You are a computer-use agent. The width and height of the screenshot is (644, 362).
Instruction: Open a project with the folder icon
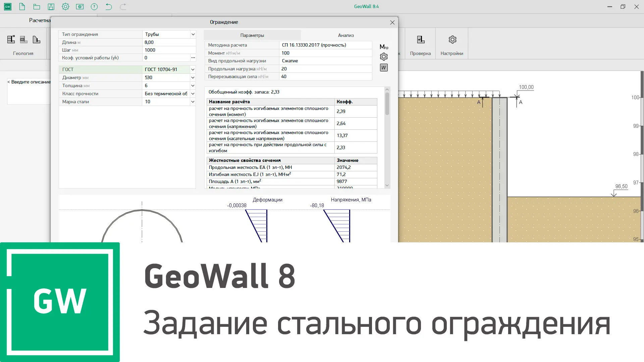[x=37, y=7]
